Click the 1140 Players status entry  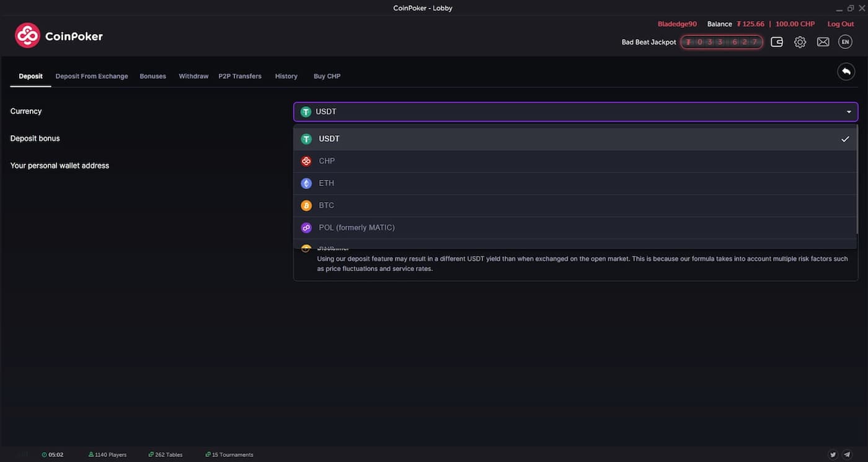pos(108,455)
